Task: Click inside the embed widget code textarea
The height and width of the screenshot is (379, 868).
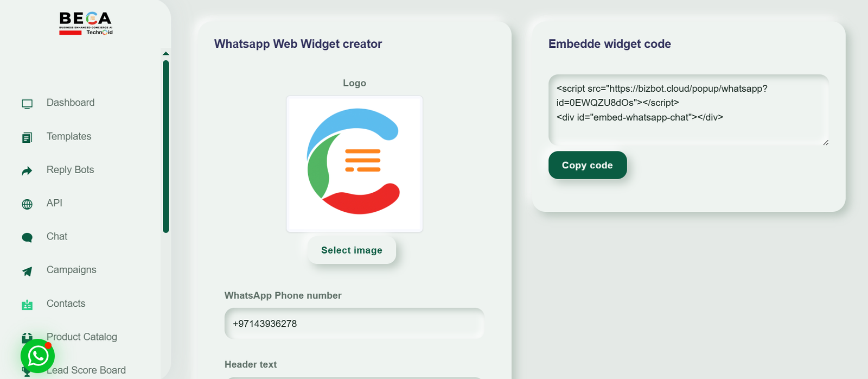Action: pyautogui.click(x=688, y=110)
